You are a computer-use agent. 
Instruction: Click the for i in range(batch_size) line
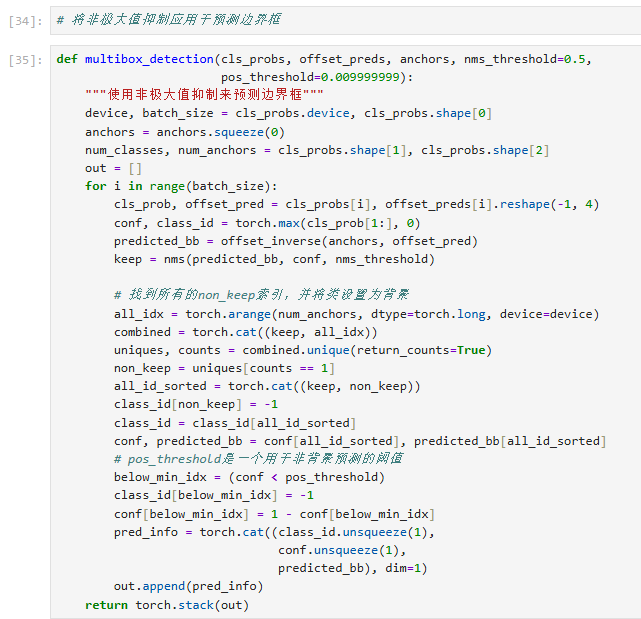pyautogui.click(x=181, y=186)
